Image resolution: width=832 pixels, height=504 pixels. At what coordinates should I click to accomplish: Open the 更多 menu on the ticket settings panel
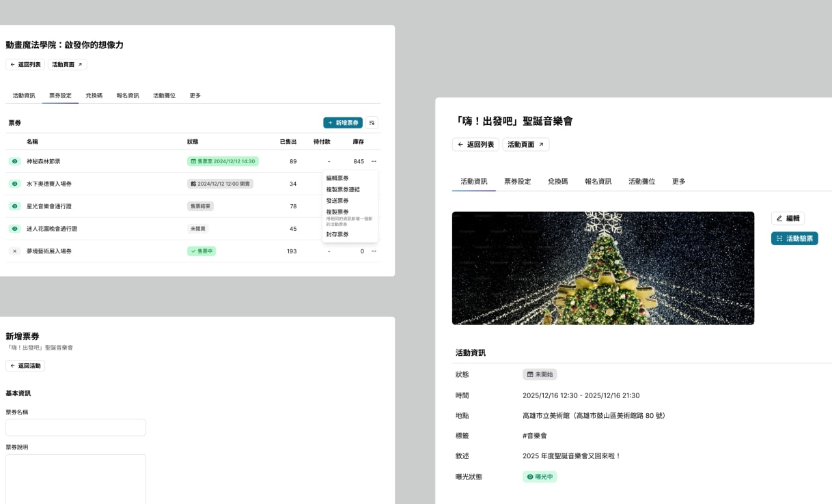click(x=195, y=96)
